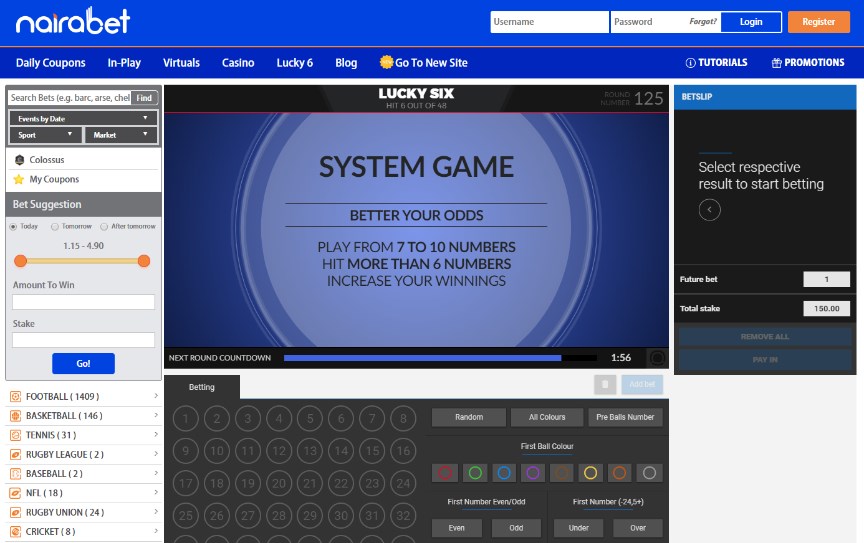The width and height of the screenshot is (864, 543).
Task: Toggle the Even first number option
Action: [457, 528]
